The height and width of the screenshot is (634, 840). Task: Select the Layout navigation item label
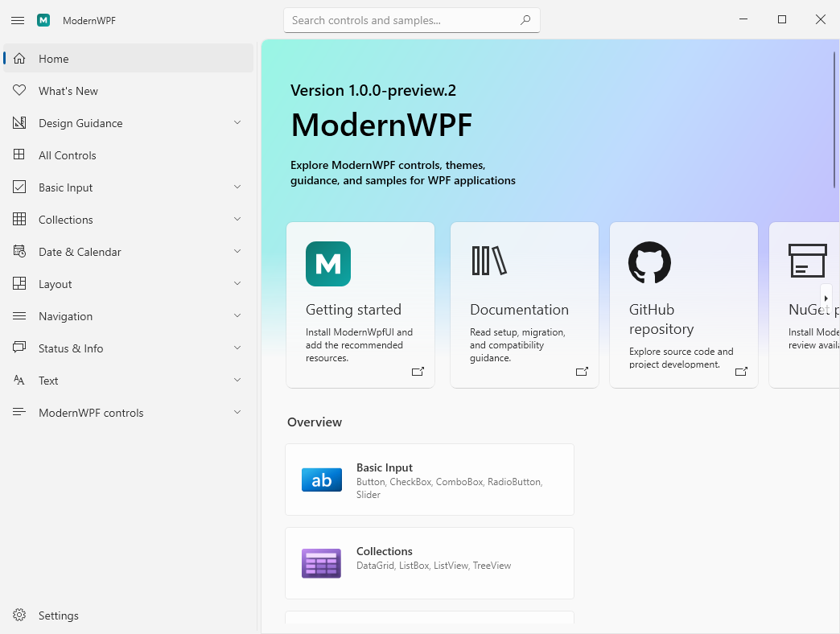(x=56, y=284)
